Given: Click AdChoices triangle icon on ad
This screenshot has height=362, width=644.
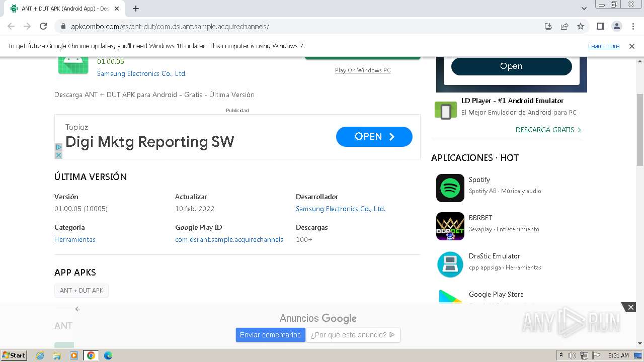Looking at the screenshot, I should 58,147.
